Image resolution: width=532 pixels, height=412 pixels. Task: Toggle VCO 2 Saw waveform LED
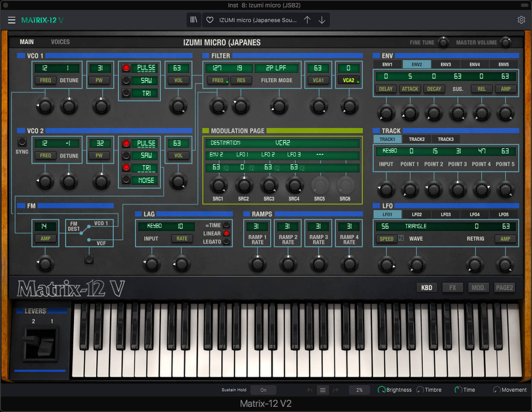(x=126, y=155)
